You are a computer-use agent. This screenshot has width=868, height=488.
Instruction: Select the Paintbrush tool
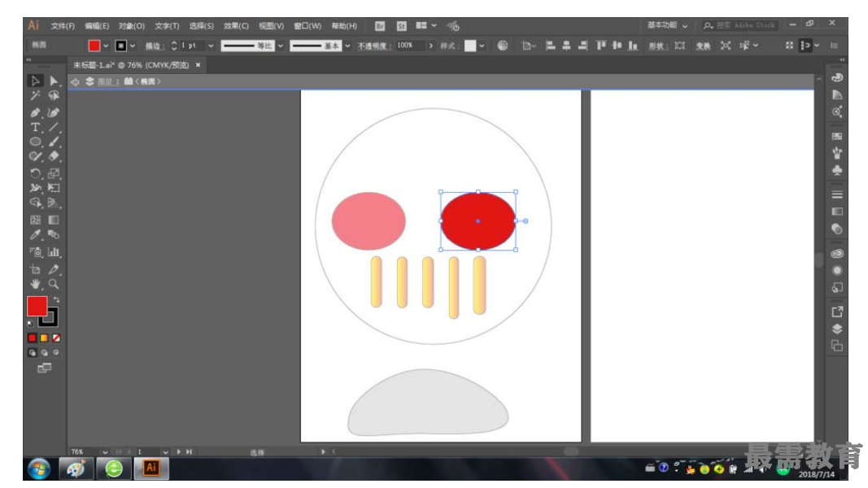point(54,142)
